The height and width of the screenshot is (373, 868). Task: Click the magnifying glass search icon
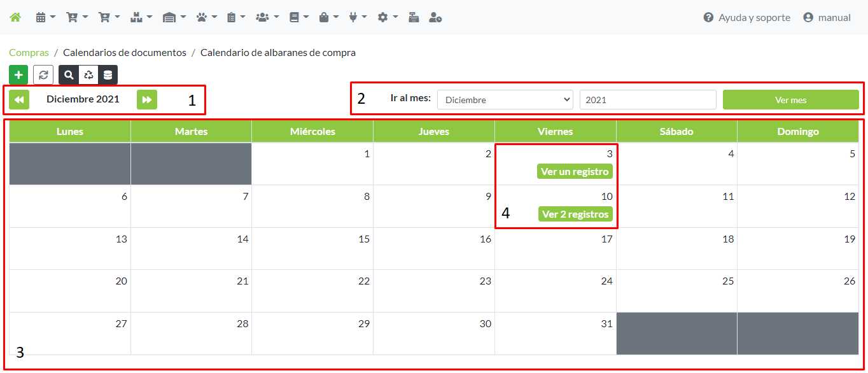click(69, 75)
